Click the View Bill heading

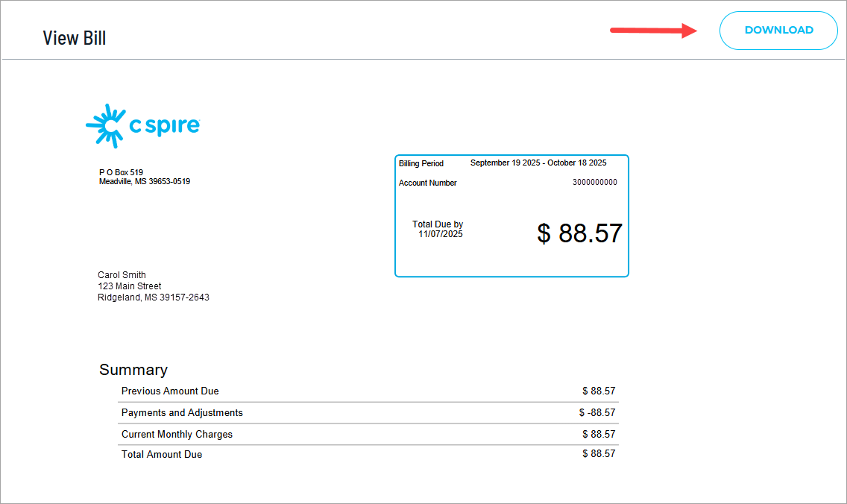tap(75, 38)
